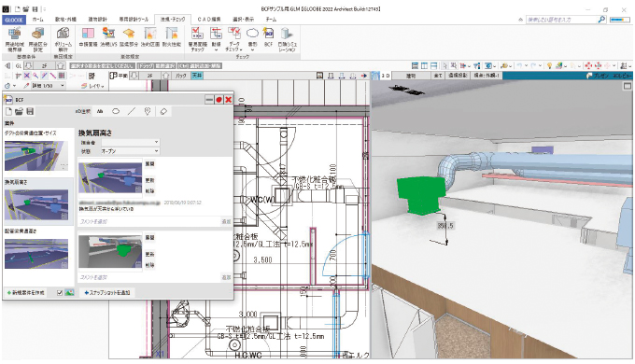Viewport: 635px width, 364px height.
Task: Click スナップショットを追加 button
Action: 106,292
